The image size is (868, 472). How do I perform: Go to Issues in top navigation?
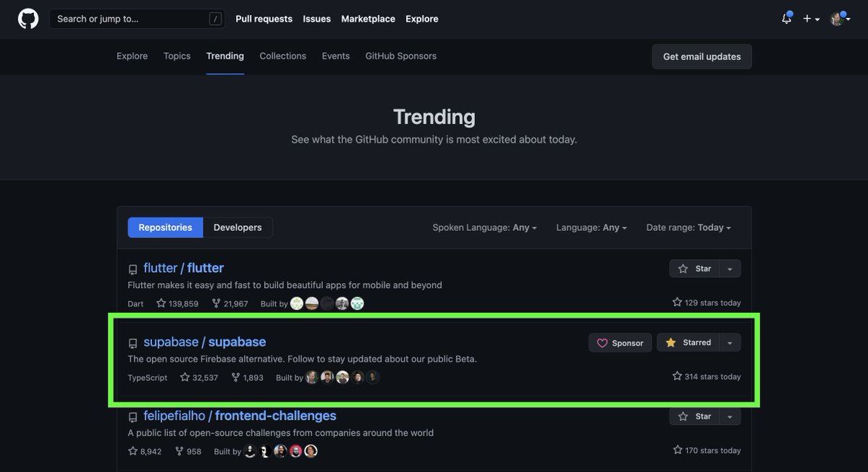coord(316,19)
